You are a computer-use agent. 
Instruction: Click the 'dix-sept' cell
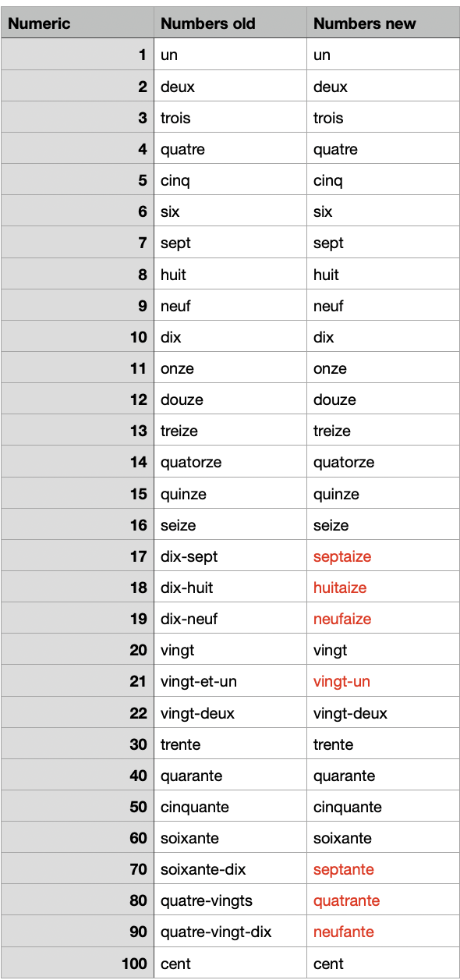pyautogui.click(x=230, y=556)
